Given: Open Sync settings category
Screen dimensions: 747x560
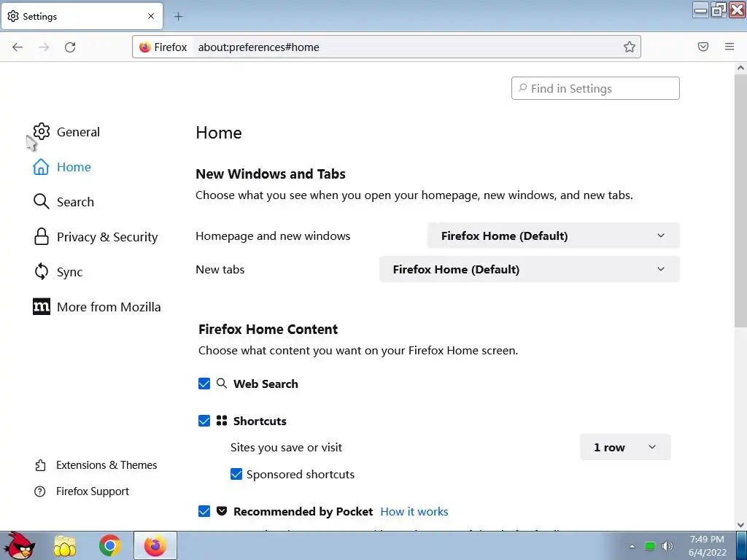Looking at the screenshot, I should (x=69, y=272).
